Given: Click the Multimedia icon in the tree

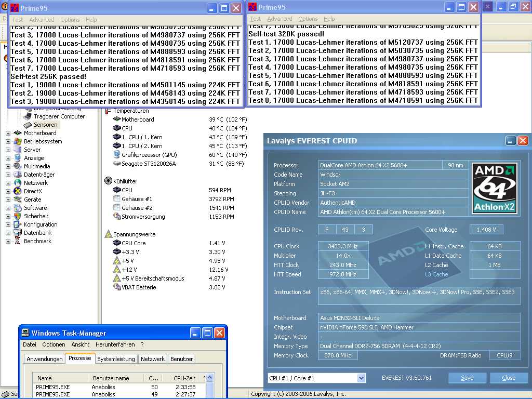Looking at the screenshot, I should pyautogui.click(x=17, y=166).
